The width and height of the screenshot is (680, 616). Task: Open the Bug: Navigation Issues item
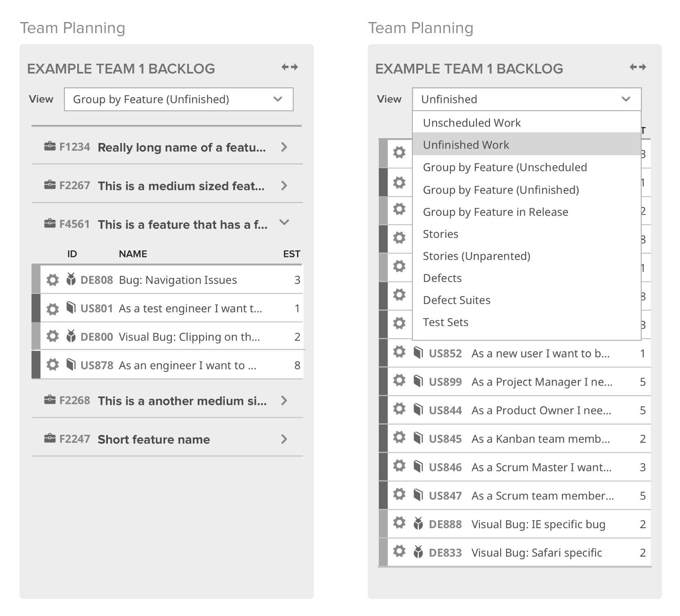pyautogui.click(x=178, y=280)
